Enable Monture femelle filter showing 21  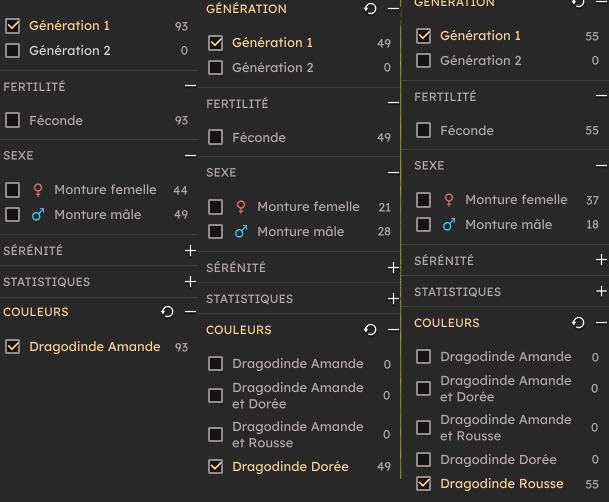coord(216,207)
